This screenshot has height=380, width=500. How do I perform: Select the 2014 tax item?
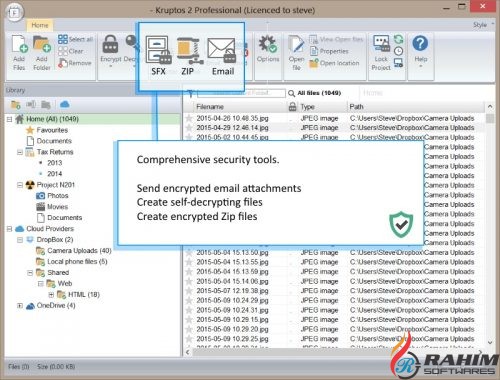55,174
